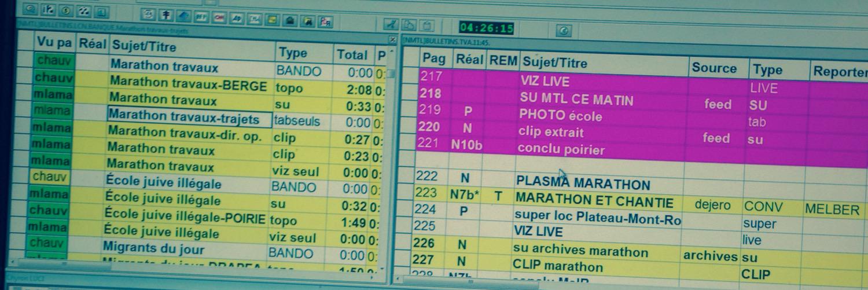Select 'CLIP marathon' row
This screenshot has width=868, height=290.
coord(557,266)
